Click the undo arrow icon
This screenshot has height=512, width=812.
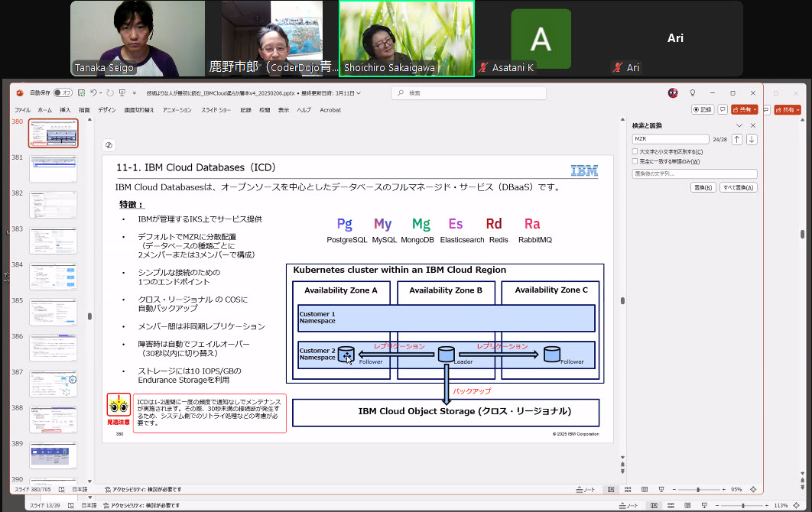click(x=93, y=92)
